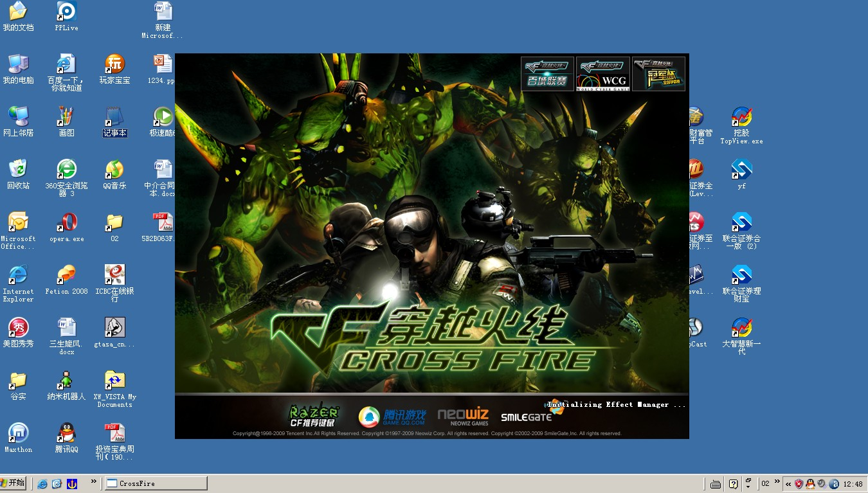Open the QQ音乐 desktop shortcut
The height and width of the screenshot is (493, 868).
[x=114, y=175]
